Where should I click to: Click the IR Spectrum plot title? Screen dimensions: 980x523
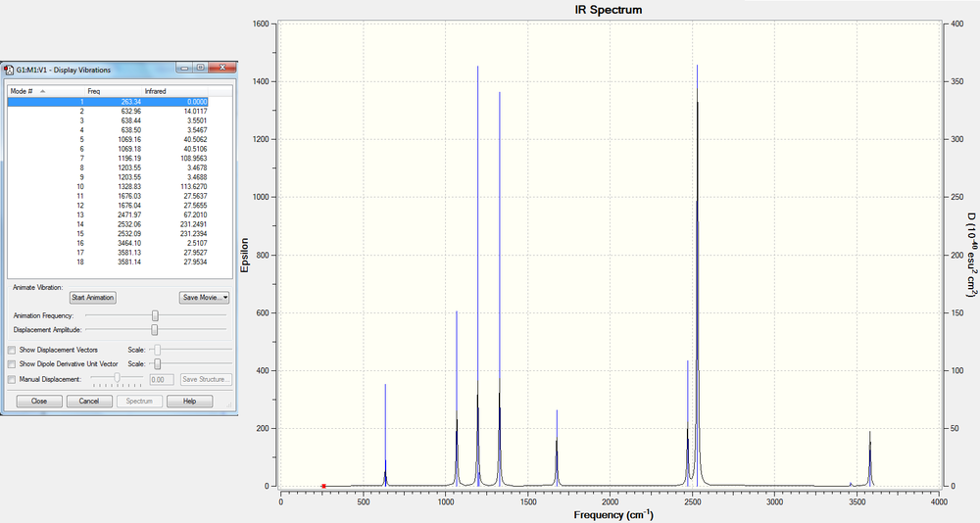[x=609, y=10]
